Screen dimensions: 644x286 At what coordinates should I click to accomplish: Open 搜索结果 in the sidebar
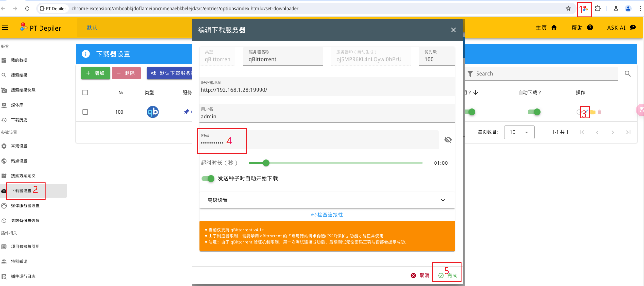[x=34, y=75]
